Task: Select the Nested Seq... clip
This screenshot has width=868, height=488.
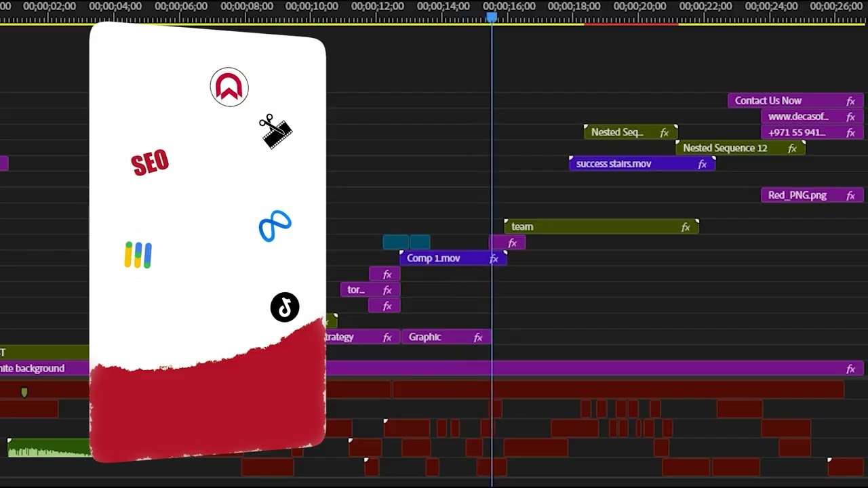Action: [x=631, y=132]
